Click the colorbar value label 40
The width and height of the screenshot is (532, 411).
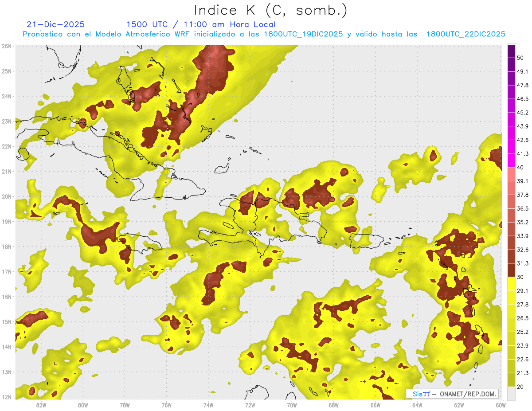(x=520, y=168)
